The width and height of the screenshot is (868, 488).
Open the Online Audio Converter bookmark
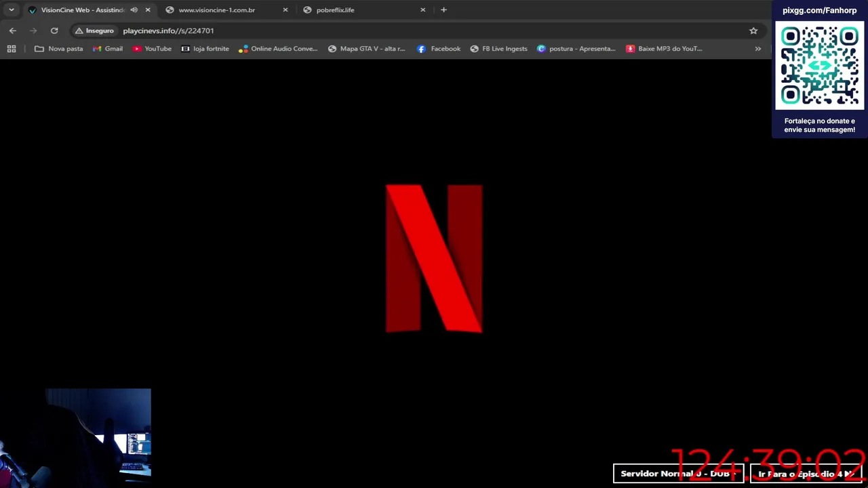click(x=278, y=49)
